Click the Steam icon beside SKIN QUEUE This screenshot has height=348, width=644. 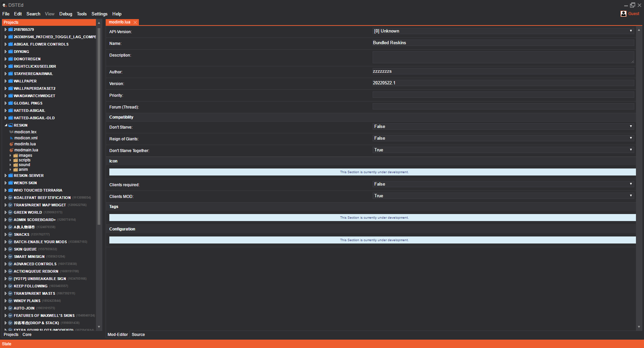[10, 249]
